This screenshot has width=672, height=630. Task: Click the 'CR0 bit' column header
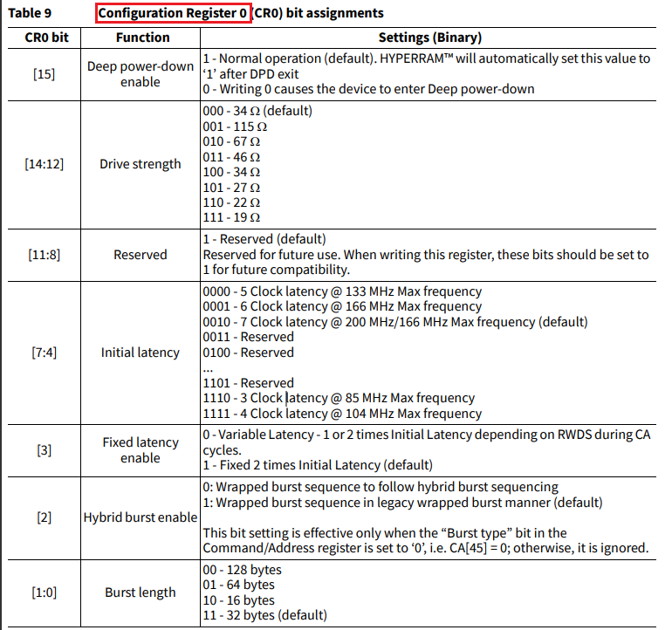coord(46,38)
